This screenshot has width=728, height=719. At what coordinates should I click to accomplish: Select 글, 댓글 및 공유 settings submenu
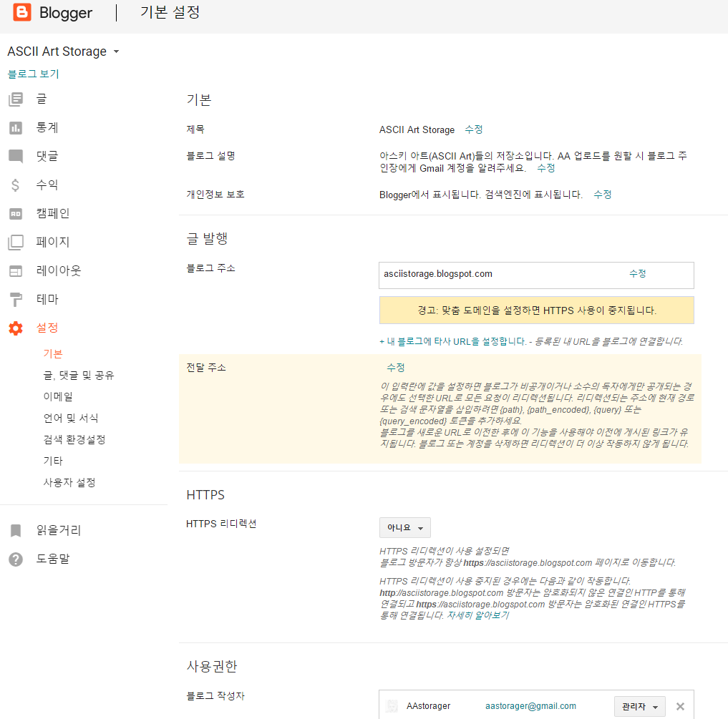pyautogui.click(x=79, y=376)
